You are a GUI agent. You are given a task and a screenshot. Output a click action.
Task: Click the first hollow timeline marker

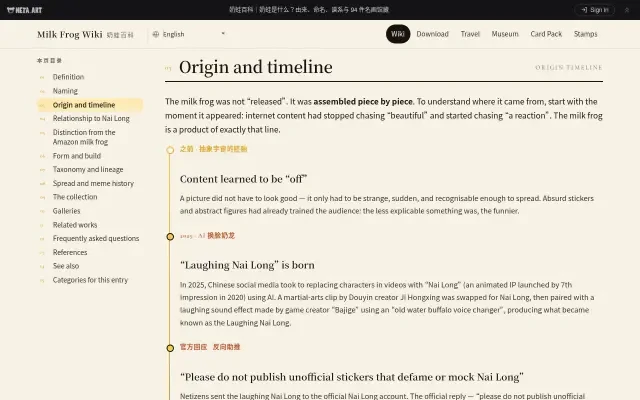170,150
